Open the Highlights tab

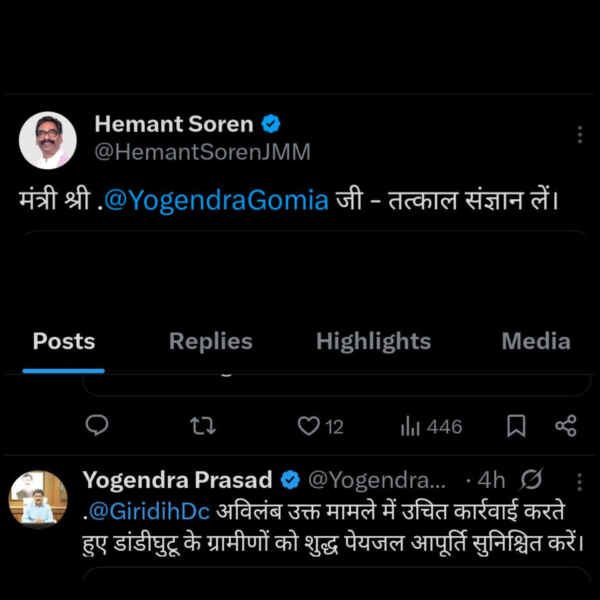click(x=373, y=341)
